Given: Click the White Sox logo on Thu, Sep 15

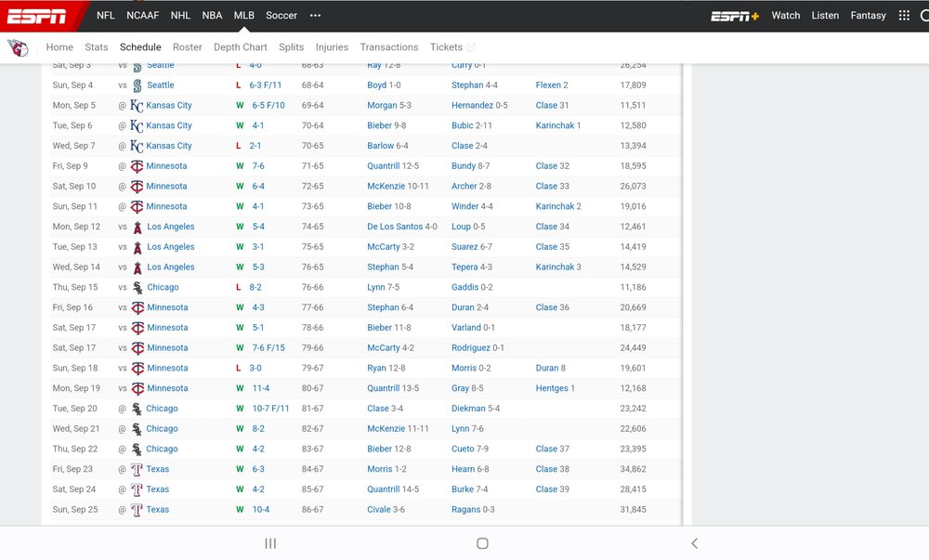Looking at the screenshot, I should click(x=137, y=288).
